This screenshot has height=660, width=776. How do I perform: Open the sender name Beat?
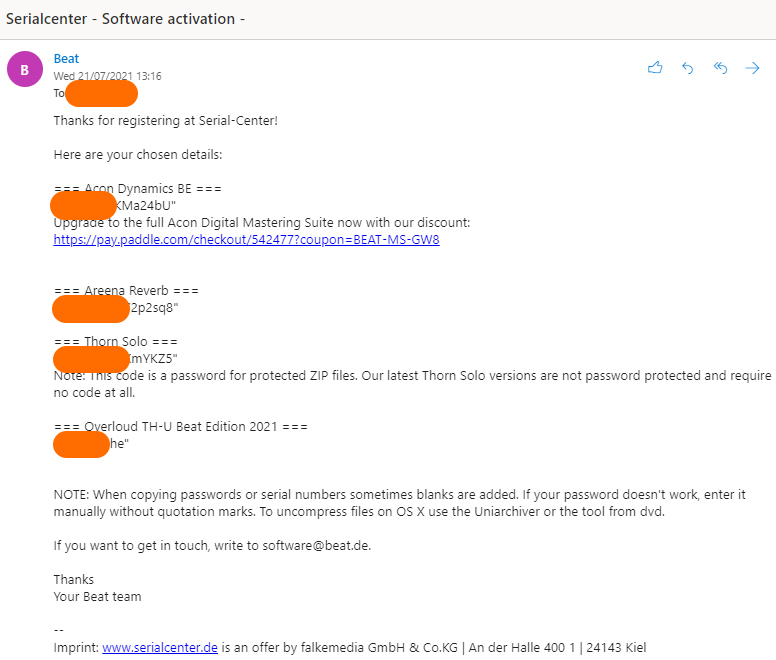coord(66,59)
